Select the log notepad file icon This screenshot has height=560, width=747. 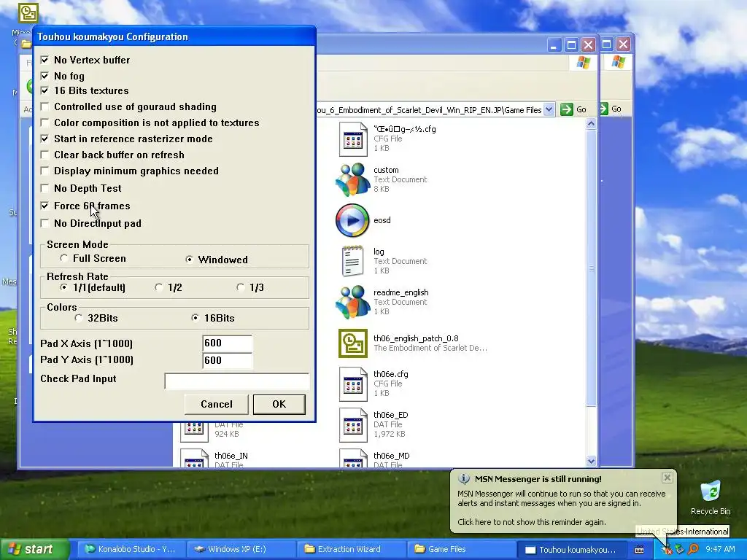point(353,261)
